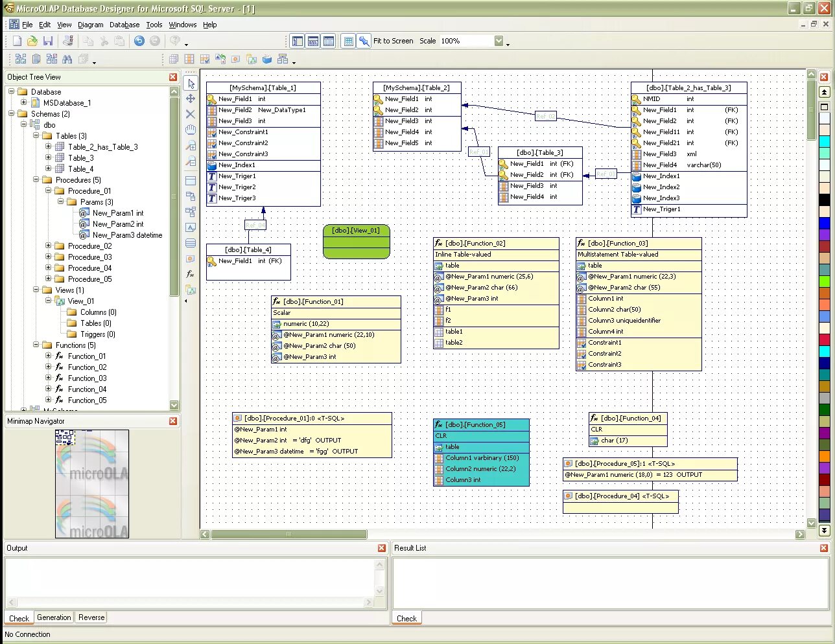The height and width of the screenshot is (644, 835).
Task: Click the orange table icon in horizontal toolbar
Action: coord(189,59)
